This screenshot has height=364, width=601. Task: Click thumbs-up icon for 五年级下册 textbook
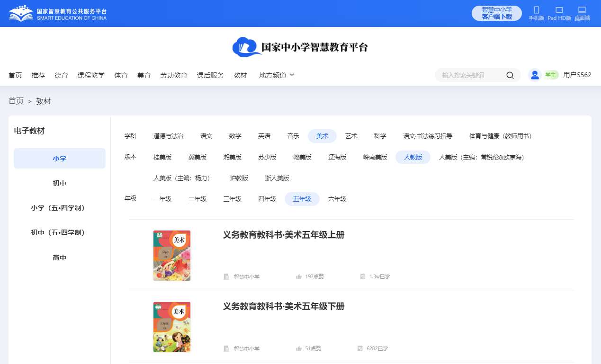[x=299, y=348]
